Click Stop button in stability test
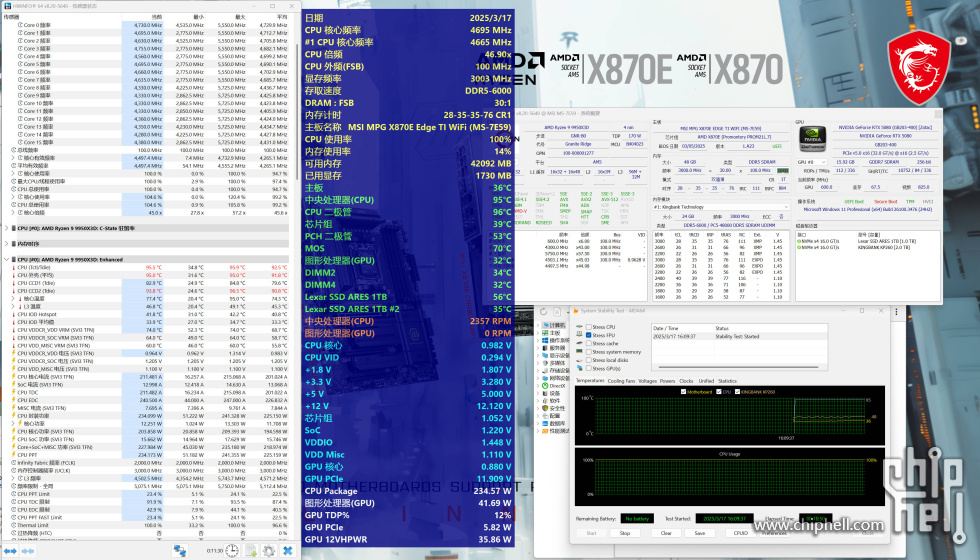This screenshot has width=980, height=560. (624, 533)
